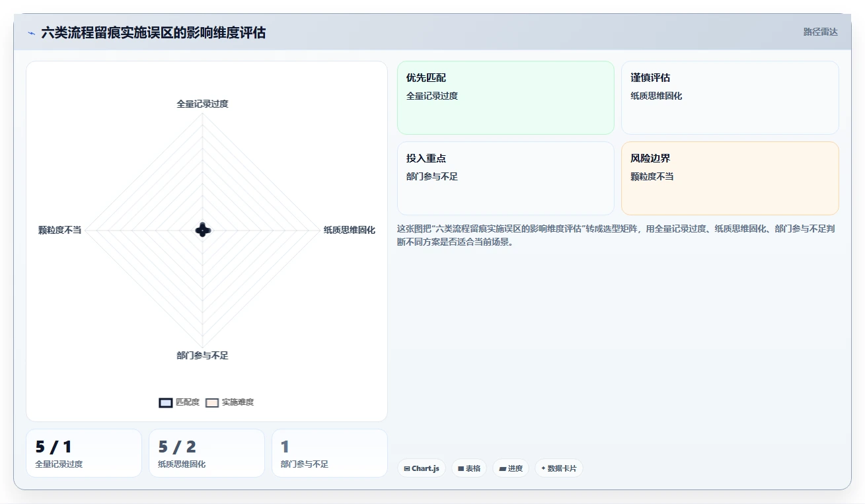This screenshot has width=865, height=504.
Task: Click the description paragraph starting 这张图把
Action: [x=617, y=235]
